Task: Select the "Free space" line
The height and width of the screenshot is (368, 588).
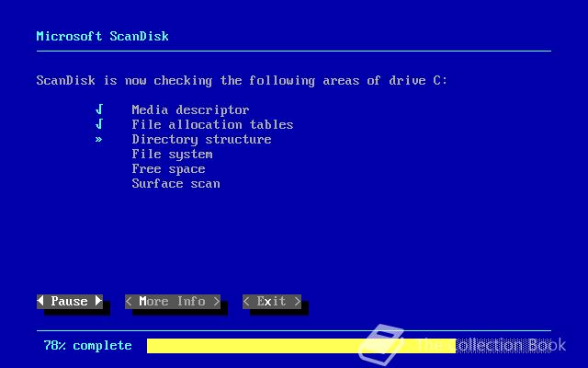Action: 169,169
